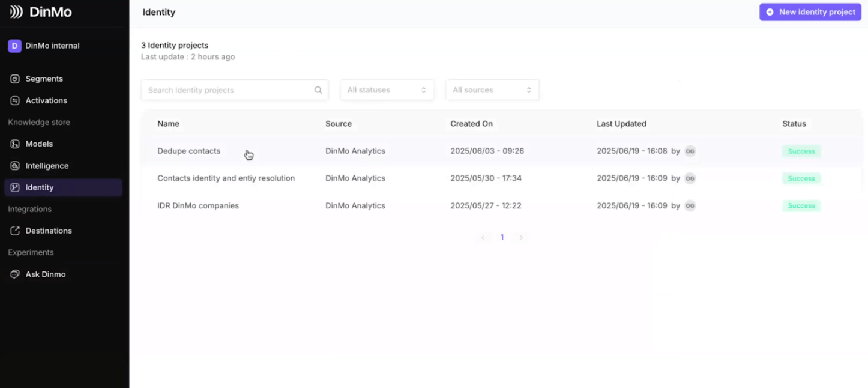Click the Segments sidebar icon
Image resolution: width=868 pixels, height=388 pixels.
tap(15, 79)
